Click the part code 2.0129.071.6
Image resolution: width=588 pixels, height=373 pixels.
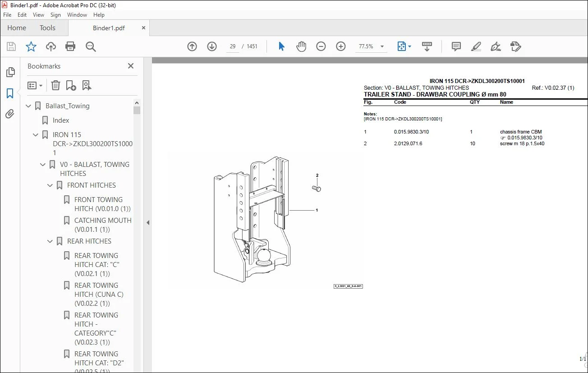point(408,144)
